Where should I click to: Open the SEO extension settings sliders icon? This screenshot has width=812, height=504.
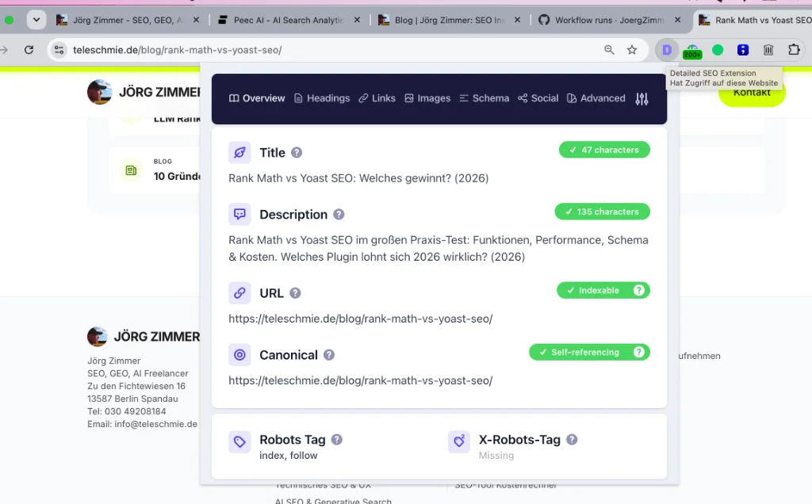642,99
